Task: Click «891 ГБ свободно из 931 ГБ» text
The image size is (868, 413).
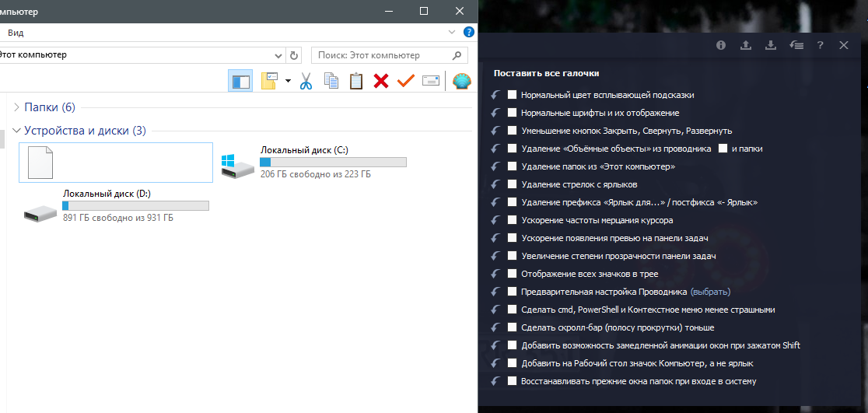Action: (x=118, y=218)
